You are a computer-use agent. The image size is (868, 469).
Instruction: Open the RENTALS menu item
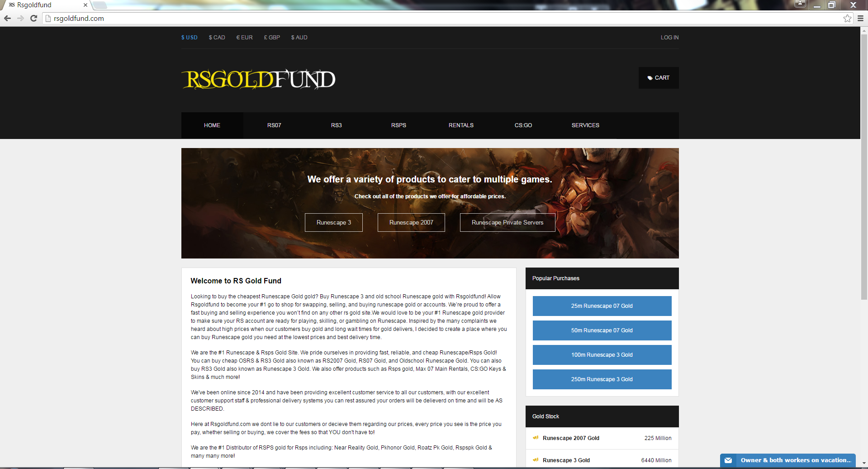(x=461, y=125)
